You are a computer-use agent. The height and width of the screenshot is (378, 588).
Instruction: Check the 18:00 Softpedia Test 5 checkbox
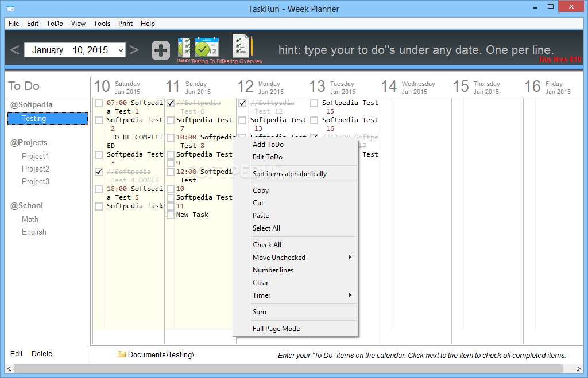99,189
